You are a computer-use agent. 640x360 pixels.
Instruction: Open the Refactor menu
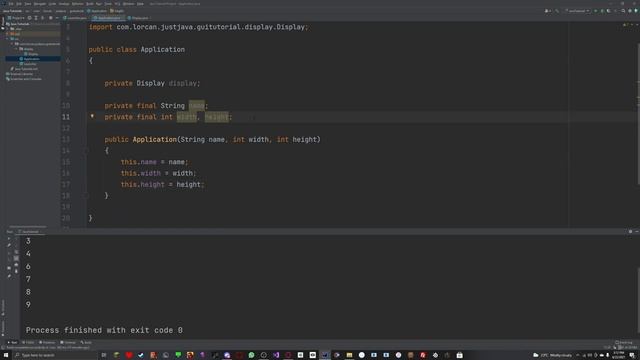click(78, 4)
